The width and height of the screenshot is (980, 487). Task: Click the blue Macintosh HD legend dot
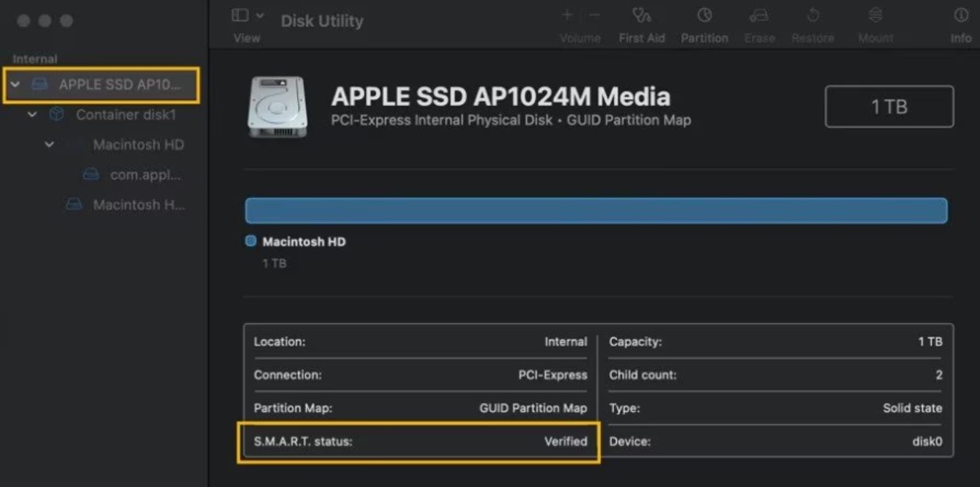251,241
